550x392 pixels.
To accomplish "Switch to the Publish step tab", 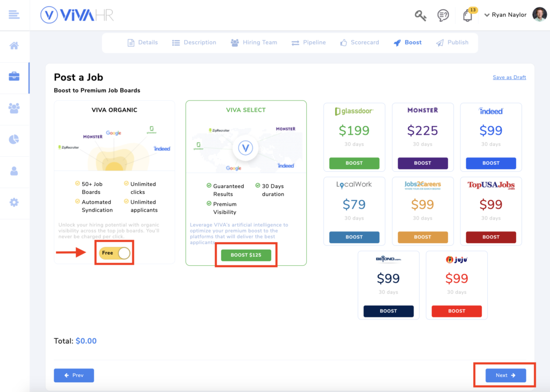I will click(x=452, y=42).
